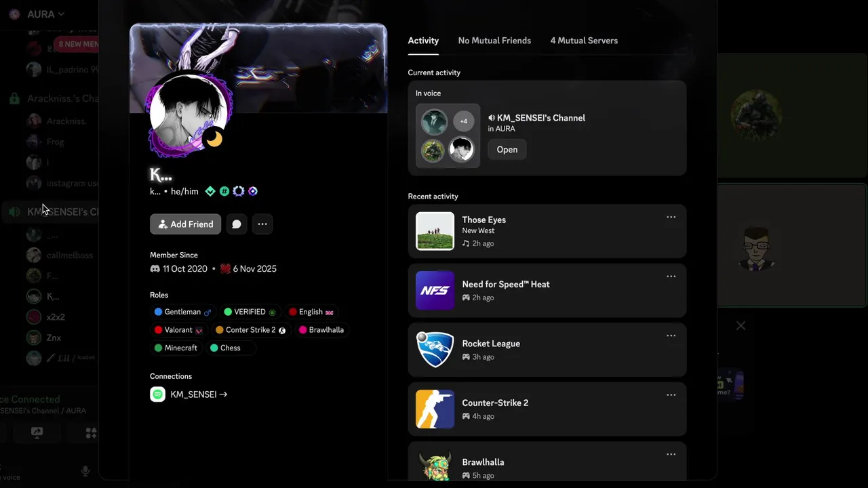This screenshot has height=488, width=868.
Task: Switch to the 4 Mutual Servers tab
Action: (x=584, y=41)
